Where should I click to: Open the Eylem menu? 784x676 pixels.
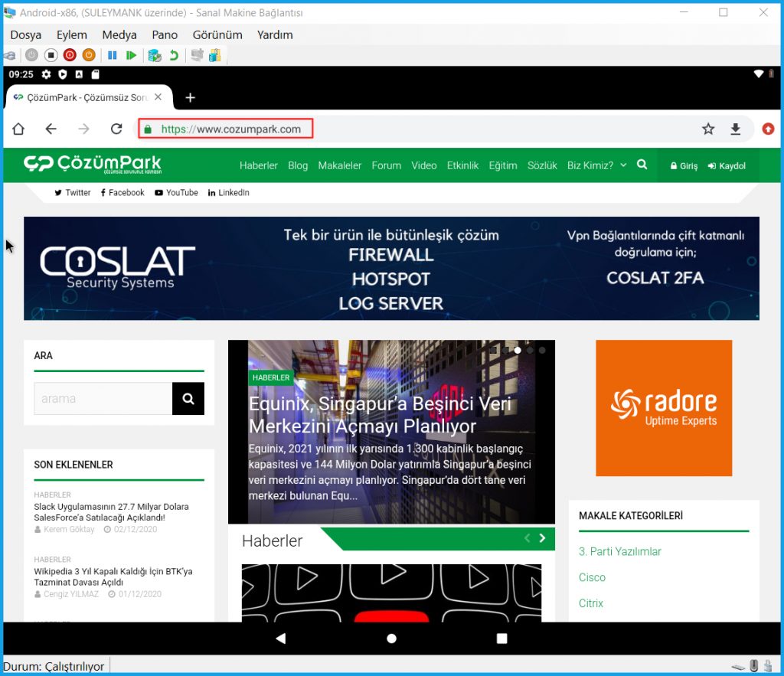(x=71, y=35)
